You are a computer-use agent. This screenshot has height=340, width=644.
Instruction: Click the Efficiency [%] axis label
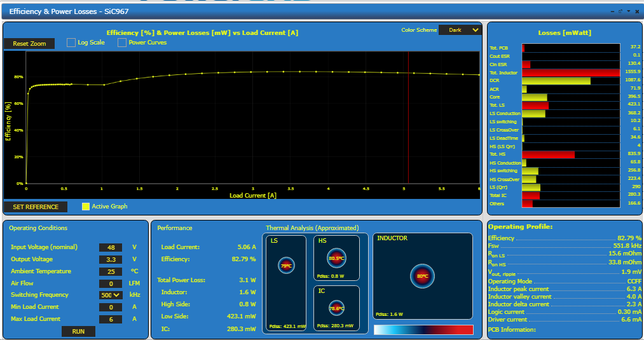[8, 121]
